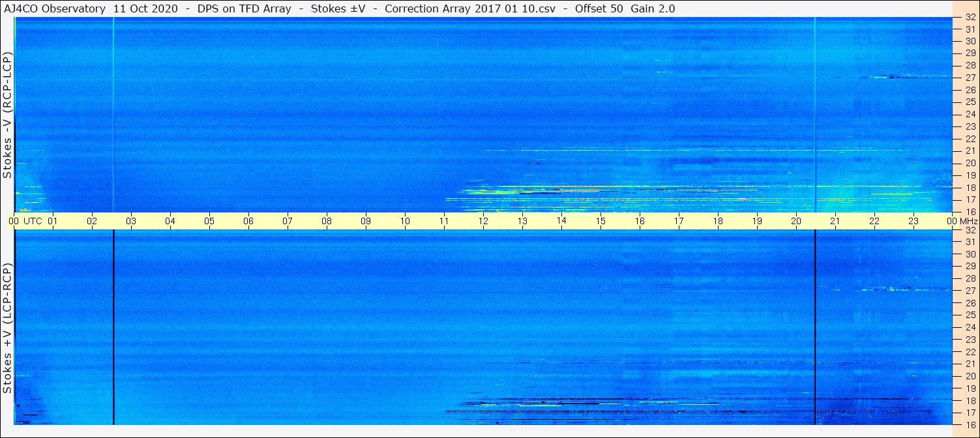This screenshot has width=980, height=438.
Task: Click vertical line near 20:30 in Stokes -V panel
Action: tap(815, 115)
